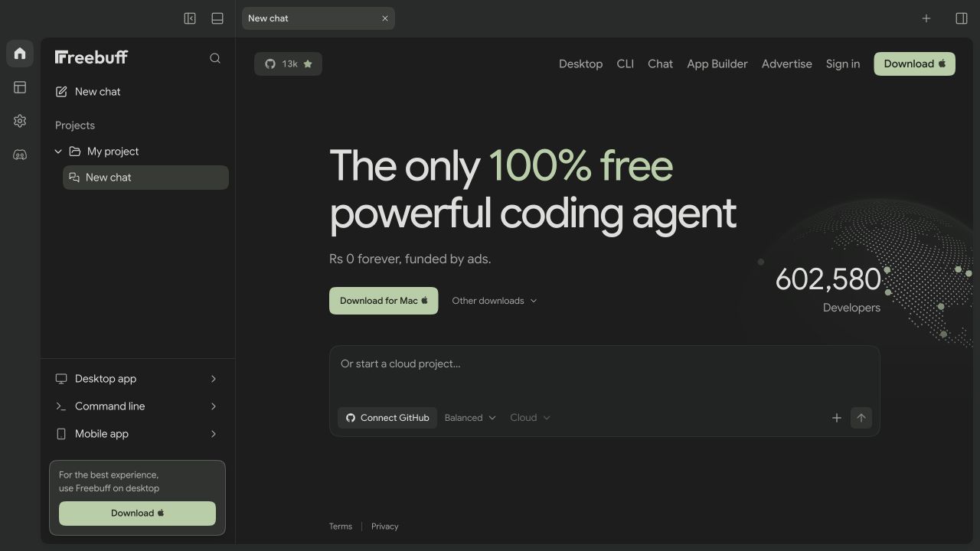
Task: Collapse the My project folder
Action: point(58,152)
